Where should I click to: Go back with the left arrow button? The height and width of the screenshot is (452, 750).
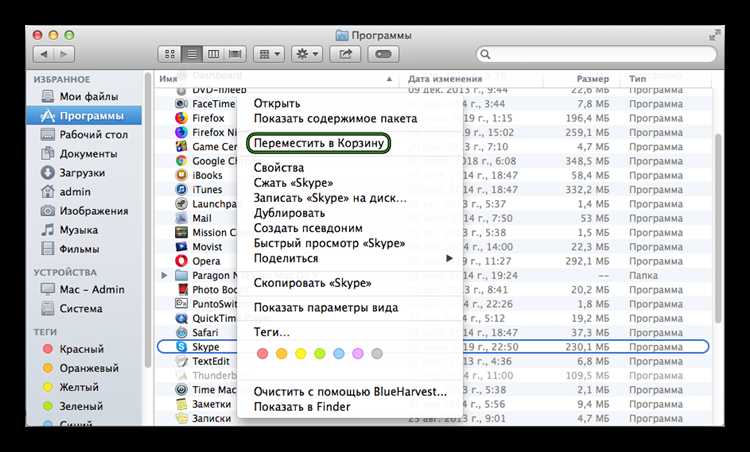pyautogui.click(x=44, y=54)
